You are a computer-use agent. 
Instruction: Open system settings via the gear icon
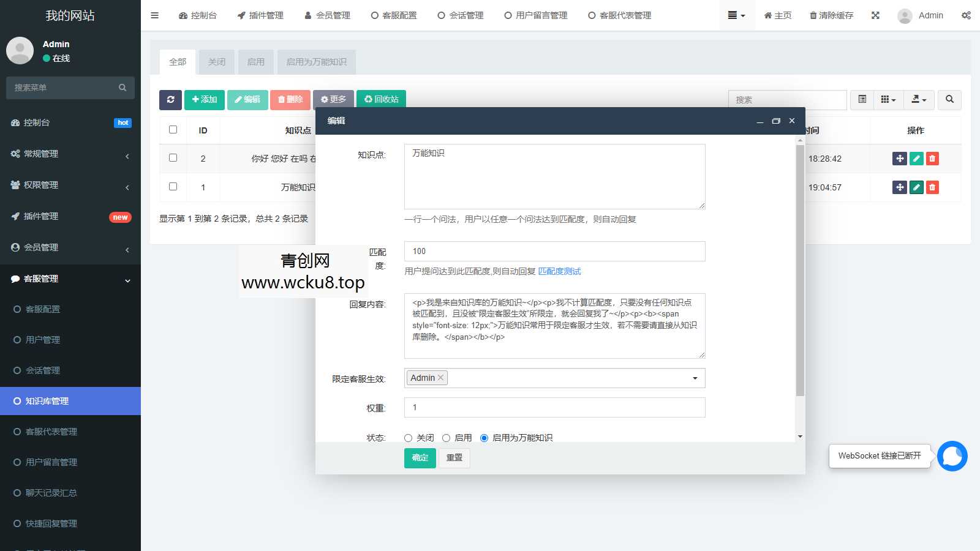coord(966,15)
